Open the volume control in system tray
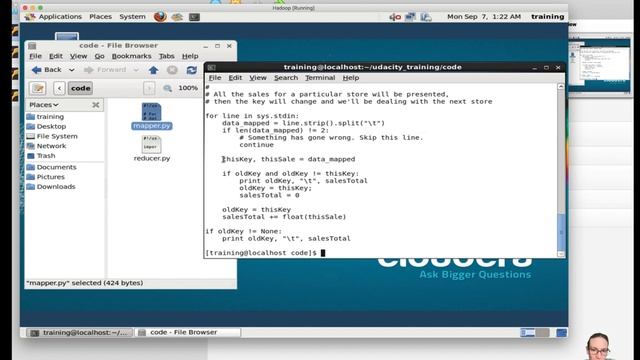This screenshot has width=640, height=360. point(395,17)
